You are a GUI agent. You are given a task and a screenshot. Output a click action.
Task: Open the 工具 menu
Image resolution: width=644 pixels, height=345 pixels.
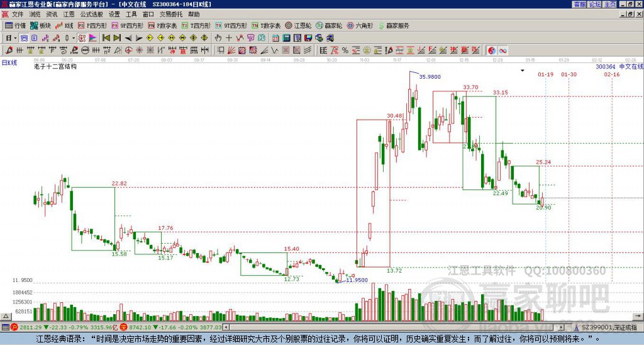coord(131,14)
